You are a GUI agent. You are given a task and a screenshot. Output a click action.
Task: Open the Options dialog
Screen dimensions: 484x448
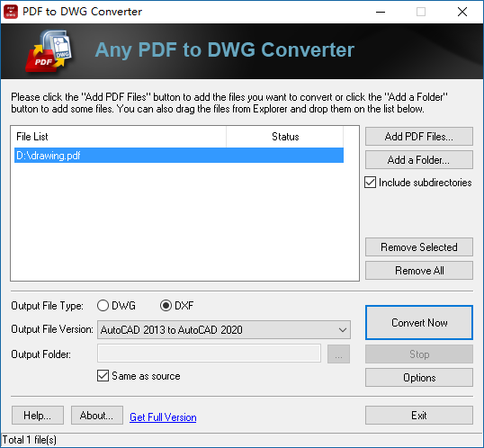pyautogui.click(x=419, y=377)
